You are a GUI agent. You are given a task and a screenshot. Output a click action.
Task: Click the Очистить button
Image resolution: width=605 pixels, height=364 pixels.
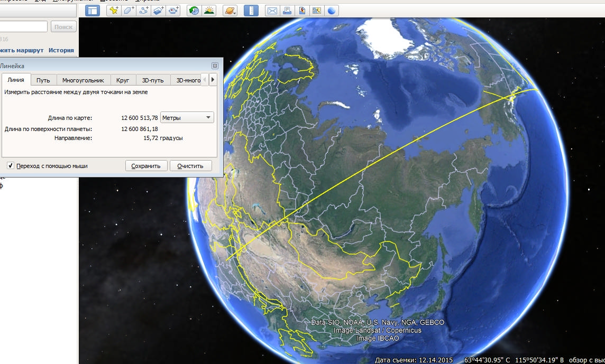[190, 166]
